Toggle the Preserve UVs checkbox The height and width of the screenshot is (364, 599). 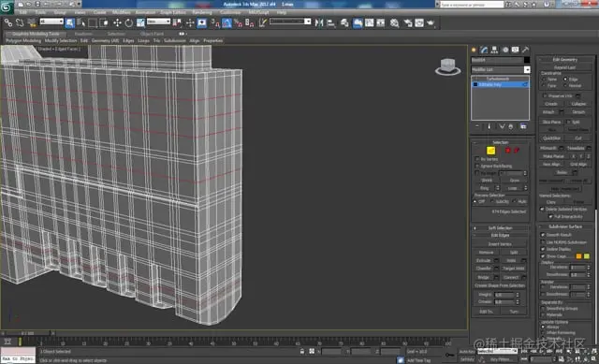tap(545, 95)
